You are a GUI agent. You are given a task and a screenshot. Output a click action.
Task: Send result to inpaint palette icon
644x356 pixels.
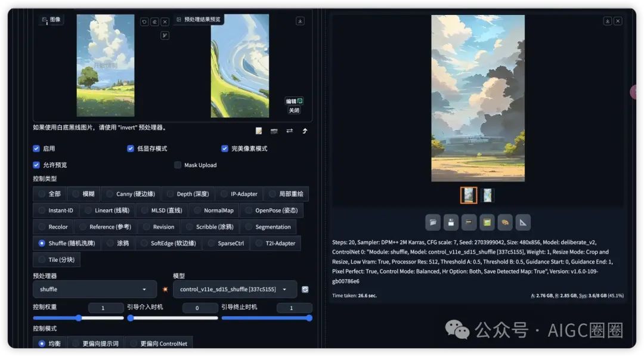pyautogui.click(x=504, y=222)
